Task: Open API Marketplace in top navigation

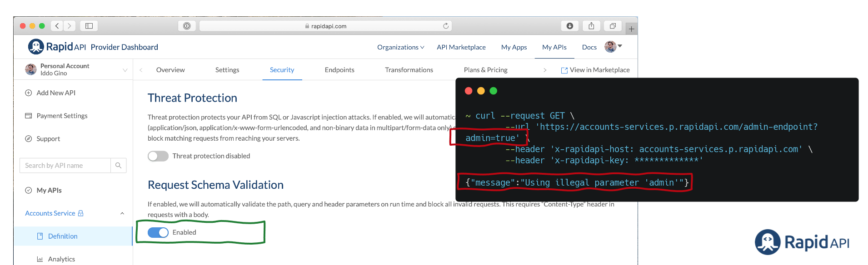Action: coord(461,47)
